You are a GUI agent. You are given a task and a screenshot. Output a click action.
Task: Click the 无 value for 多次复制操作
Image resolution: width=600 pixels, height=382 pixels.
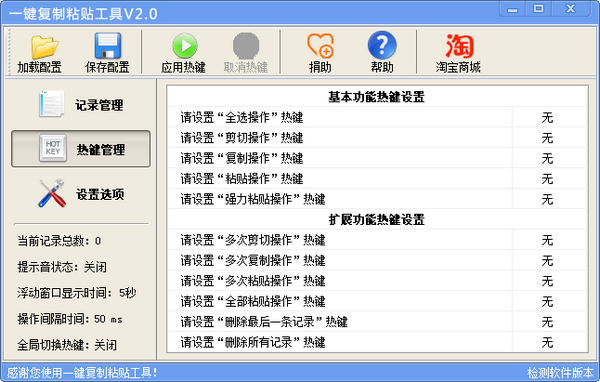pos(548,261)
